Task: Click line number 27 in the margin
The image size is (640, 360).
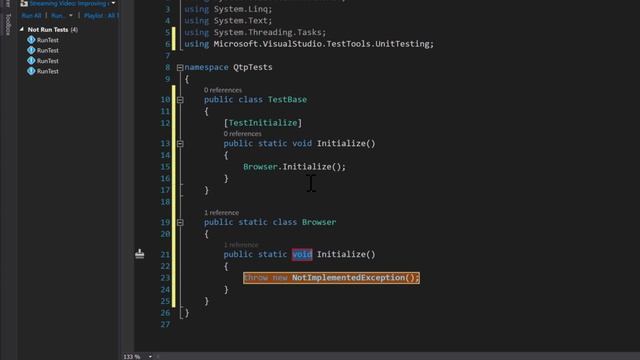Action: 165,324
